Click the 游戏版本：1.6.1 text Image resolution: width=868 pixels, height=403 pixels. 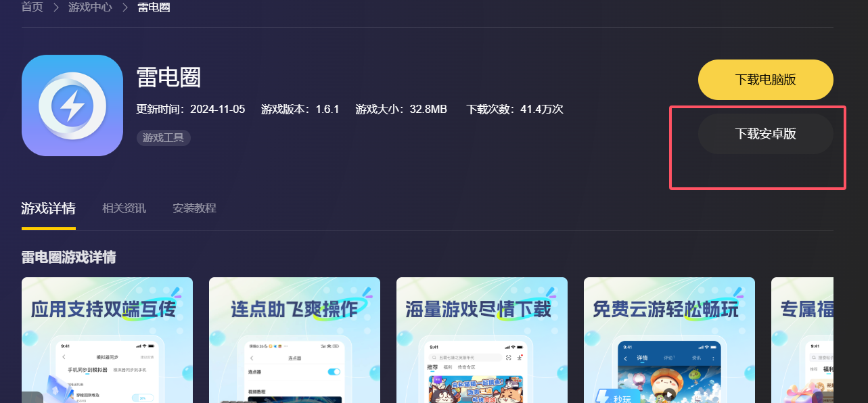pyautogui.click(x=300, y=109)
